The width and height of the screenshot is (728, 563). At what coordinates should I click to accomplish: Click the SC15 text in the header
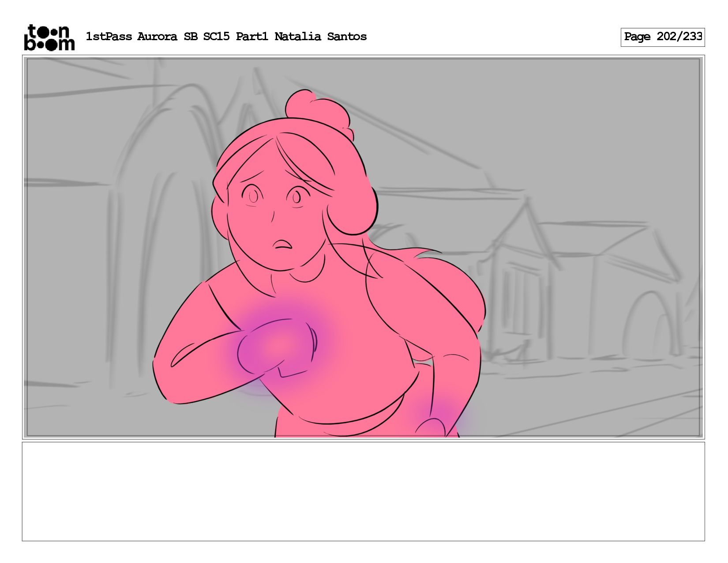pos(216,37)
